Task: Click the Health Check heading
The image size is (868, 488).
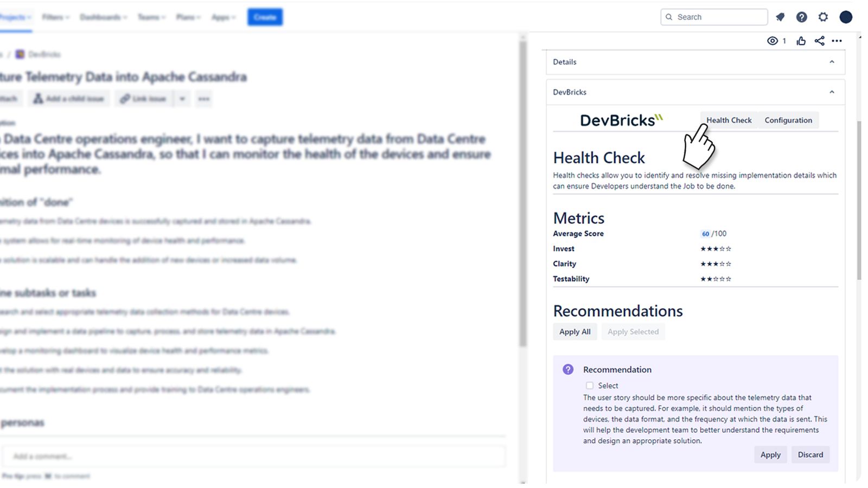Action: point(599,158)
